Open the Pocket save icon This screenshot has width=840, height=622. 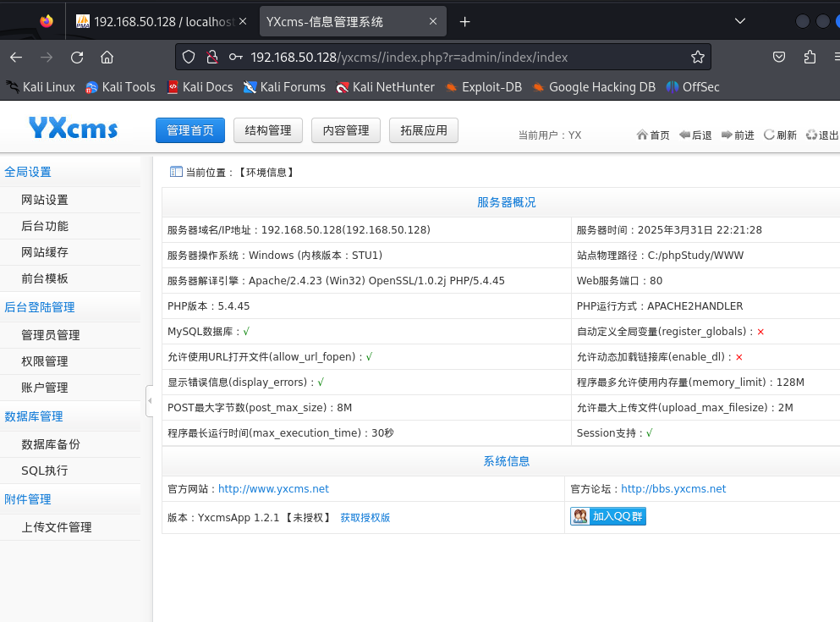coord(779,57)
